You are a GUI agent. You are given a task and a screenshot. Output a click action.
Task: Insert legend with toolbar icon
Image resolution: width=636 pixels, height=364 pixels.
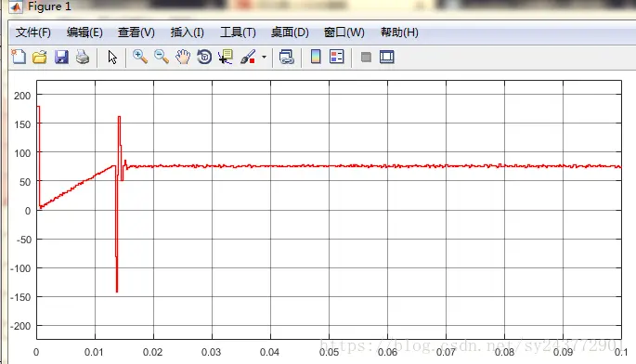point(337,57)
